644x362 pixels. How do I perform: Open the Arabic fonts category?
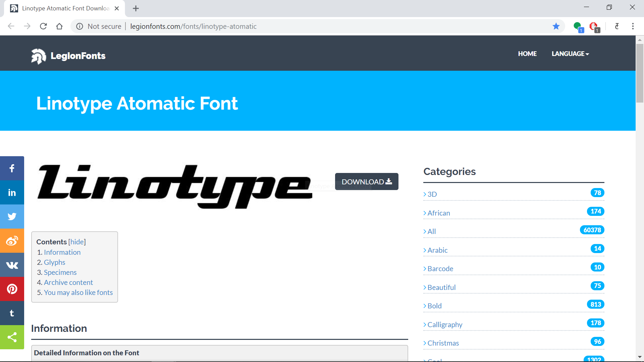pyautogui.click(x=437, y=250)
